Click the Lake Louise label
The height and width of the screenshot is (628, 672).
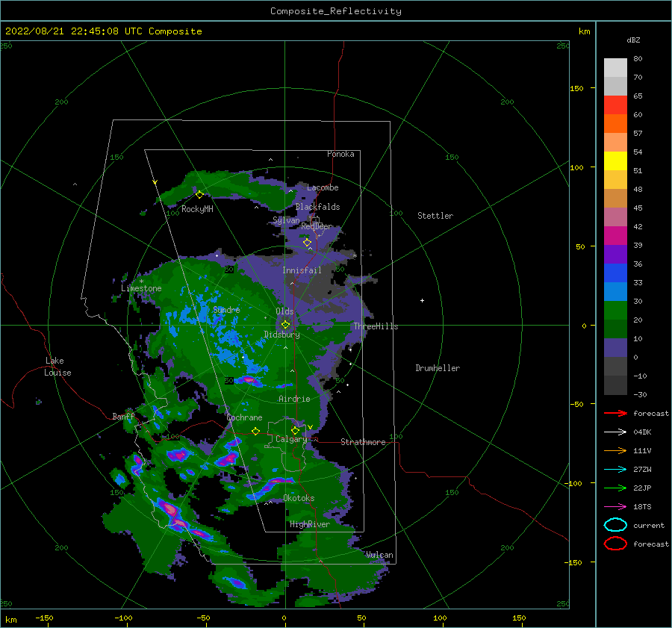point(57,367)
